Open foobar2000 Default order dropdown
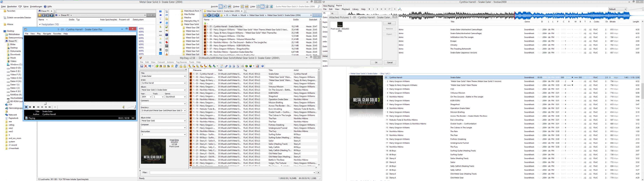 [617, 9]
